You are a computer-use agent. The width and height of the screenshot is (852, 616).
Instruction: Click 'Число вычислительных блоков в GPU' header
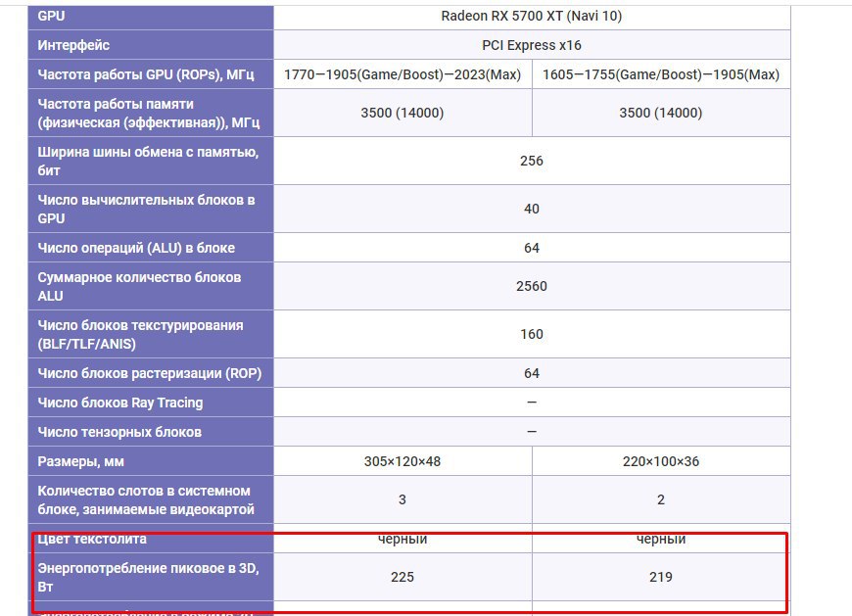151,210
